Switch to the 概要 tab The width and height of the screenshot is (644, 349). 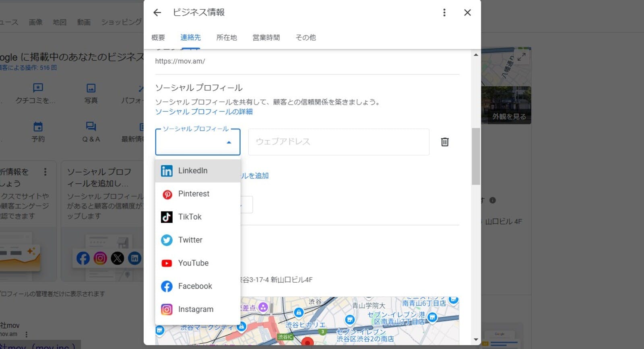[158, 38]
